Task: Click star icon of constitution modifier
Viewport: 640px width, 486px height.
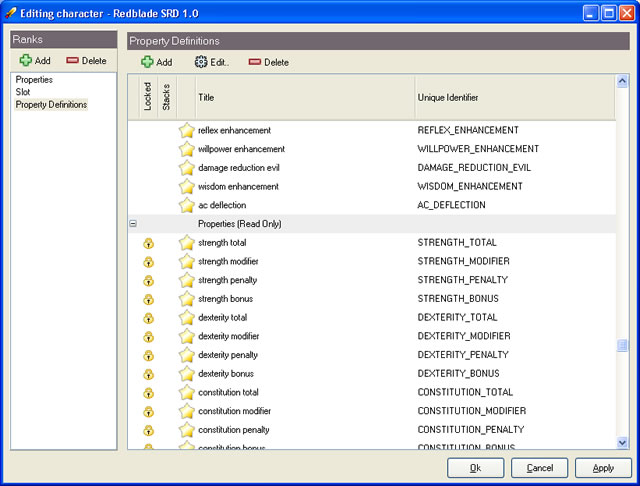Action: [187, 411]
